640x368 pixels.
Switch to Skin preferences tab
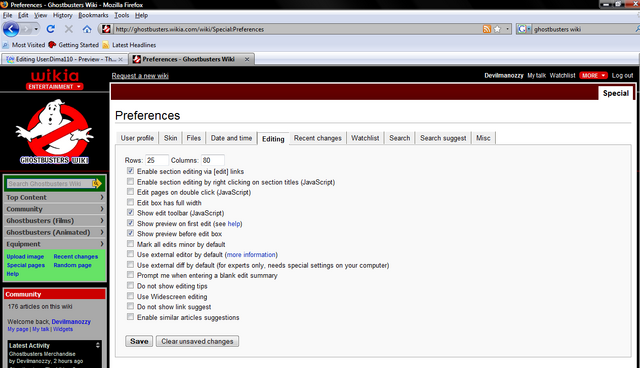click(170, 138)
